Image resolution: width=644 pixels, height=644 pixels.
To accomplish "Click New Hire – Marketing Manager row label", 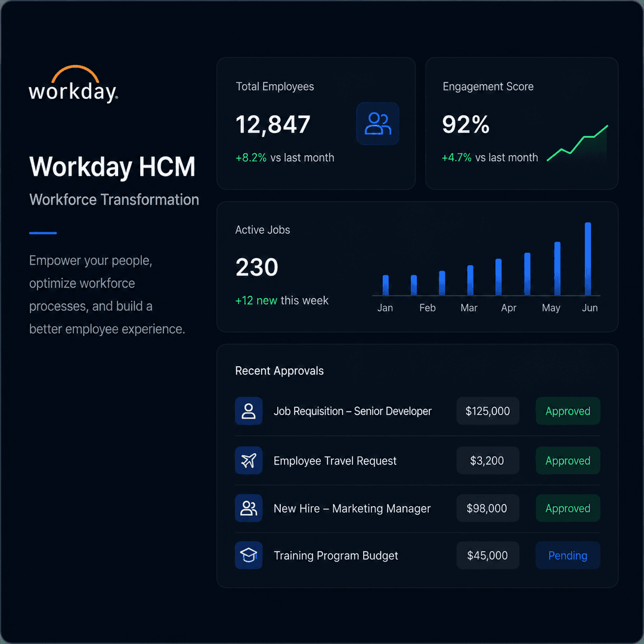I will (x=352, y=509).
